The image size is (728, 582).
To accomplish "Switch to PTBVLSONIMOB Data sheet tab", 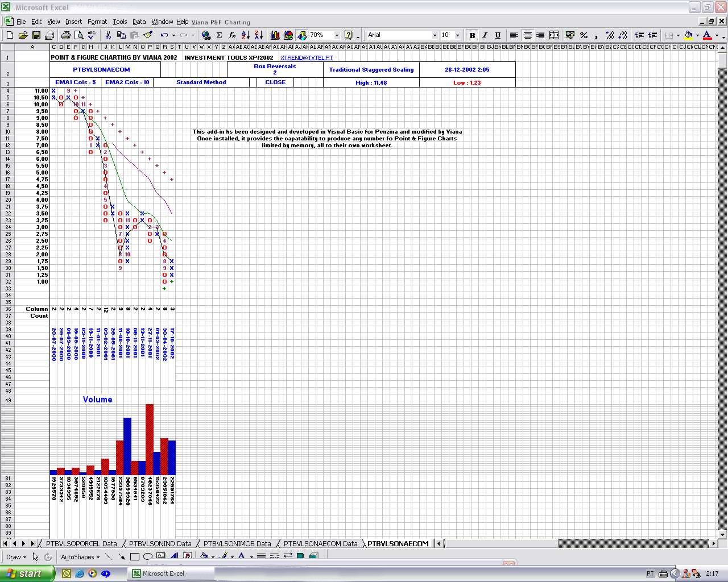I will [x=237, y=544].
